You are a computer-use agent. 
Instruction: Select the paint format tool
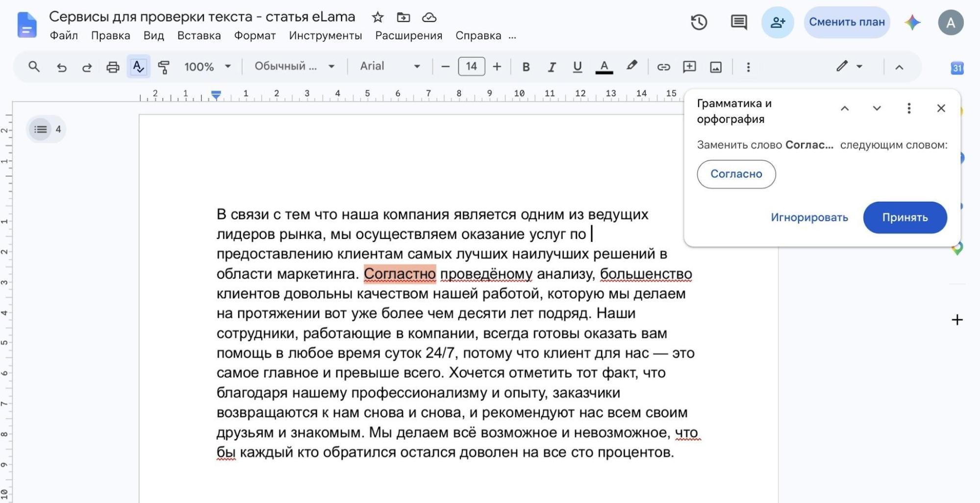(x=164, y=67)
